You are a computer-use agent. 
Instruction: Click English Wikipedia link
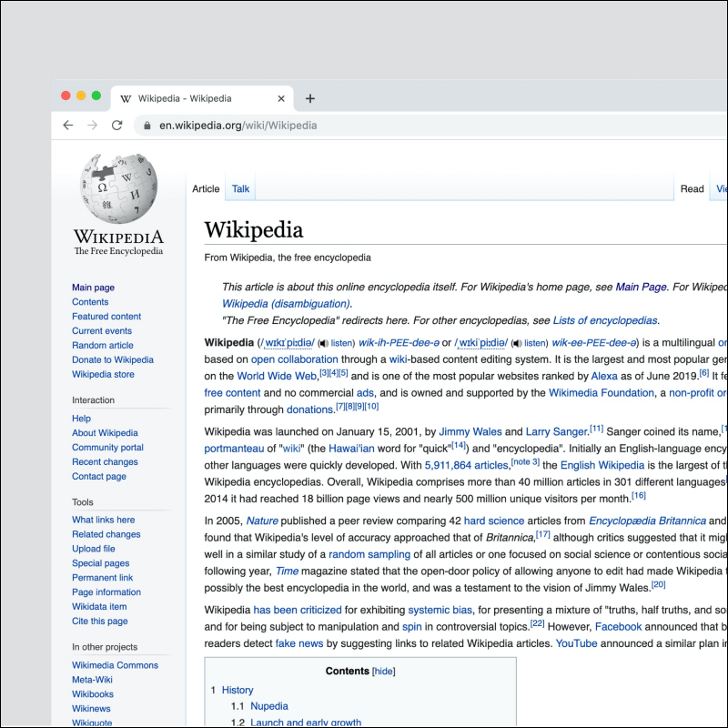[x=602, y=465]
